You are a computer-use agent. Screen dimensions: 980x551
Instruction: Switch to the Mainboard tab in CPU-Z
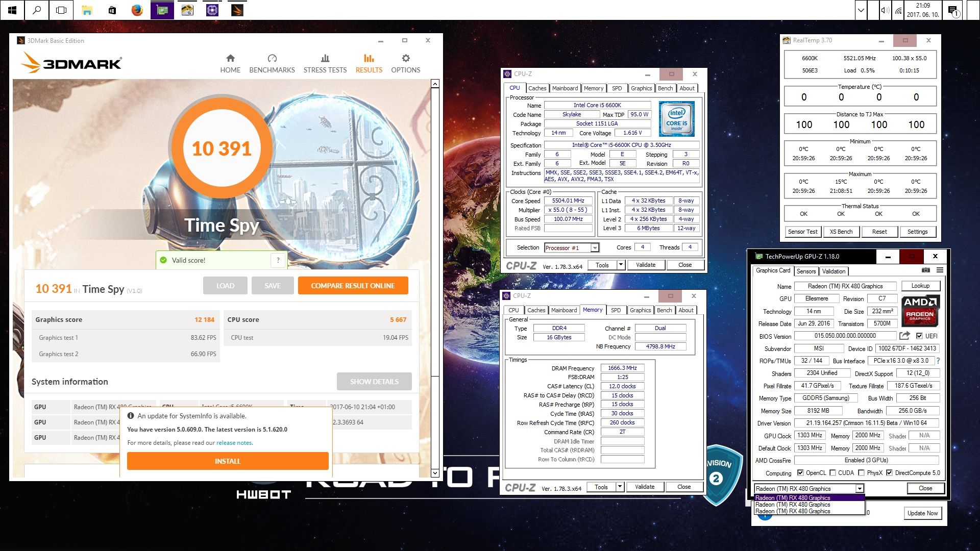(565, 88)
